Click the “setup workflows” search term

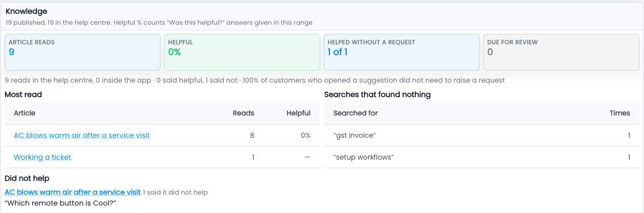point(364,157)
